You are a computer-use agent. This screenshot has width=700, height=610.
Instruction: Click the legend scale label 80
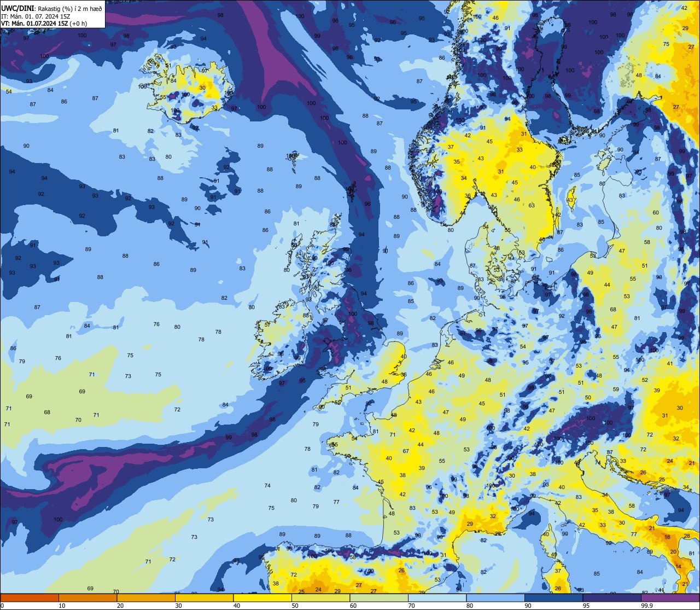click(470, 606)
